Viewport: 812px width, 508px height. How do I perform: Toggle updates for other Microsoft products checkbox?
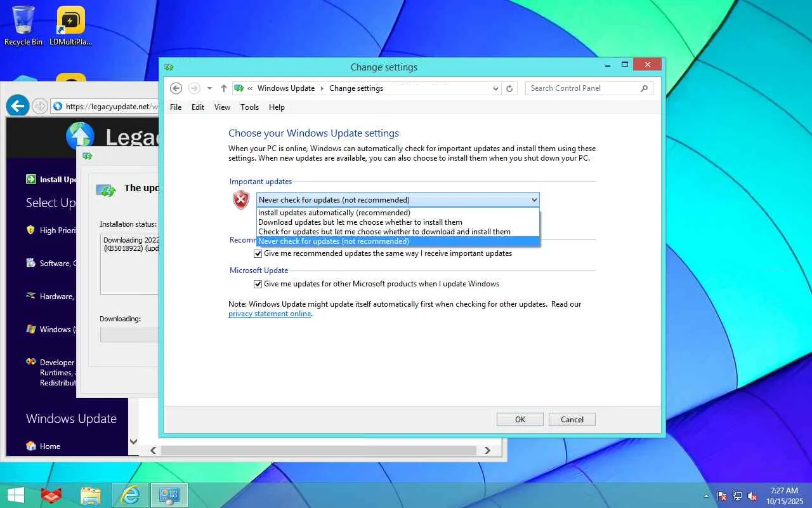click(x=258, y=284)
